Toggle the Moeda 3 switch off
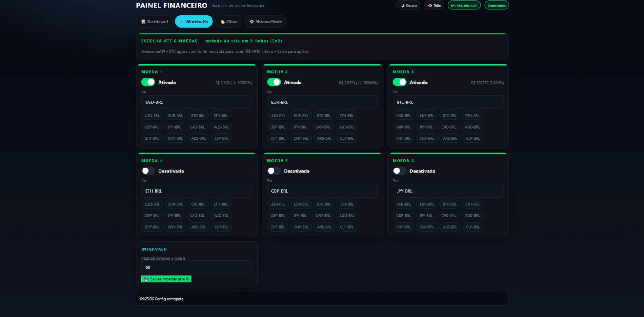 400,82
